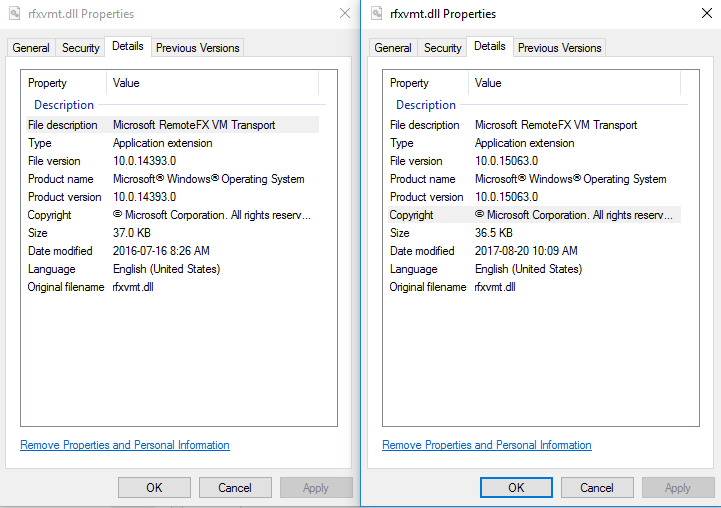This screenshot has height=508, width=721.
Task: Select Microsoft Corporation copyright value in left window
Action: click(x=212, y=215)
